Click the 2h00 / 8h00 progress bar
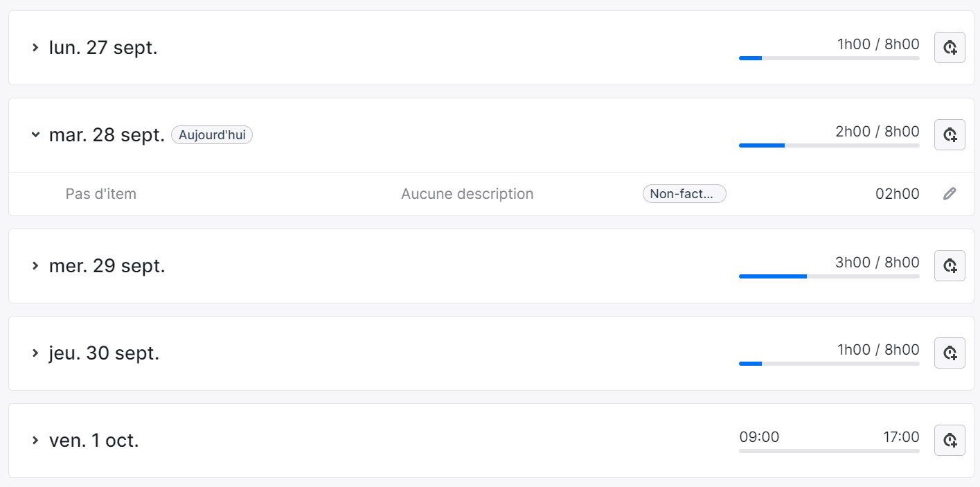This screenshot has width=980, height=487. pyautogui.click(x=829, y=145)
